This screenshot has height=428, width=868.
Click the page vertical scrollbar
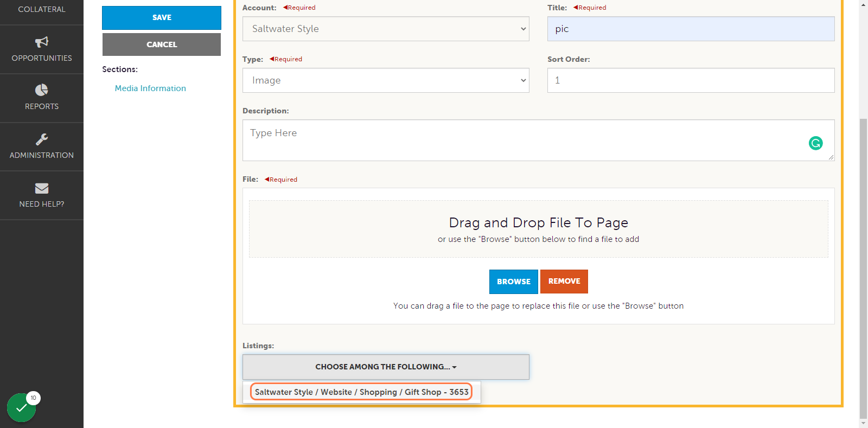click(x=863, y=269)
